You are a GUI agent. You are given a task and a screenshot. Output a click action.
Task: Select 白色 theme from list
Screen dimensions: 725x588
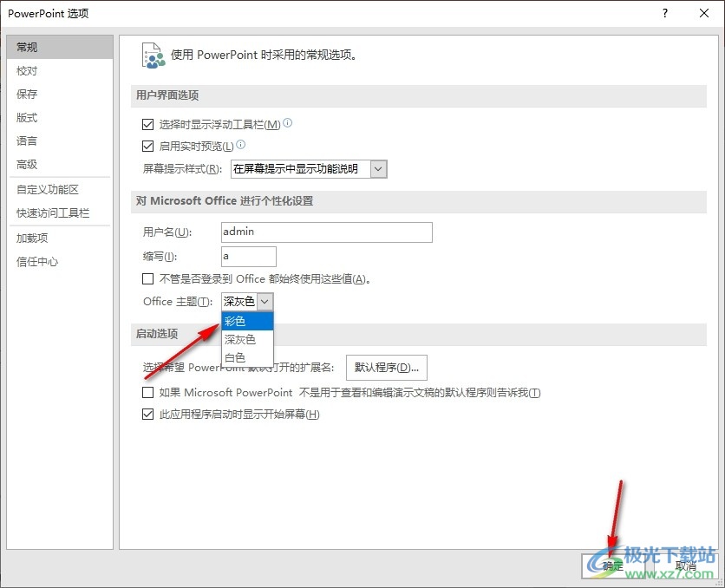[247, 358]
